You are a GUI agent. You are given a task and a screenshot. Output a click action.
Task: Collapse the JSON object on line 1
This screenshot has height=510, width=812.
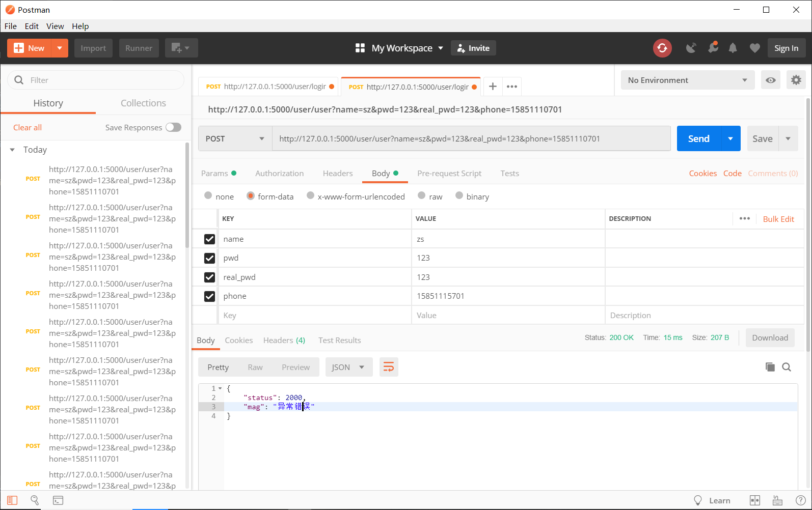click(220, 388)
